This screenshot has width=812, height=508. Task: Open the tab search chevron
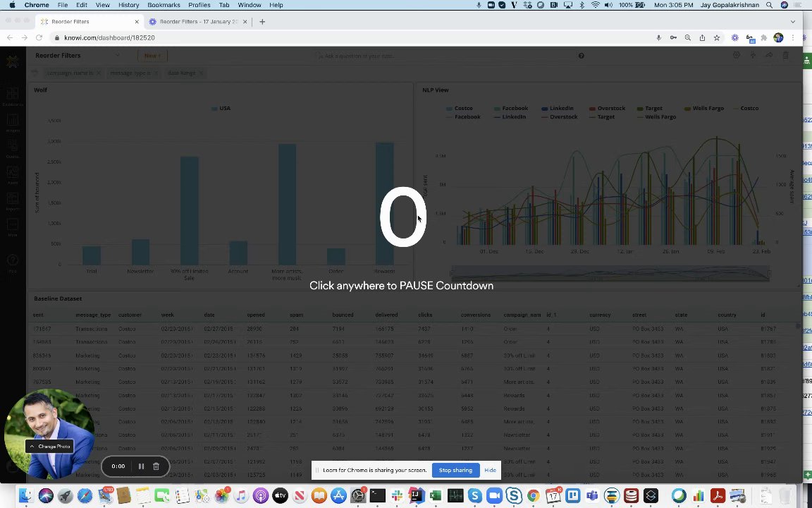pyautogui.click(x=793, y=22)
